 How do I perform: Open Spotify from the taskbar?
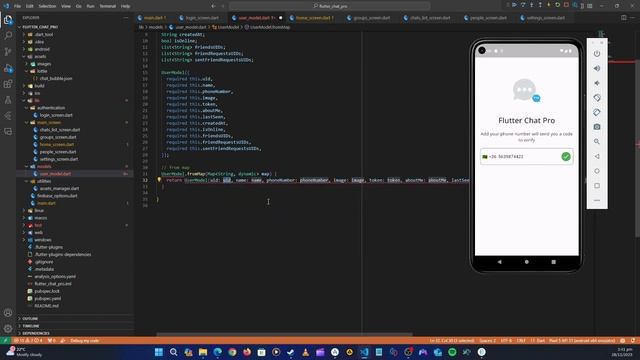coord(452,352)
